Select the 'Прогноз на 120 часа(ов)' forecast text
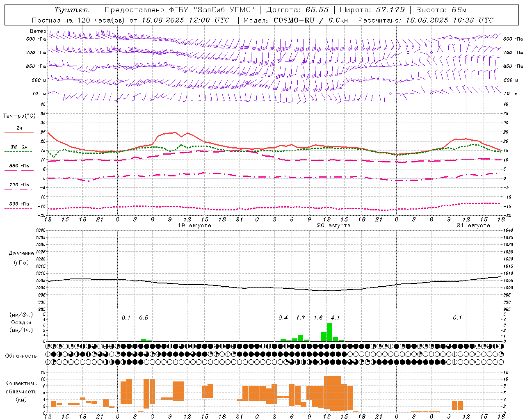Image resolution: width=525 pixels, height=420 pixels. pyautogui.click(x=79, y=20)
